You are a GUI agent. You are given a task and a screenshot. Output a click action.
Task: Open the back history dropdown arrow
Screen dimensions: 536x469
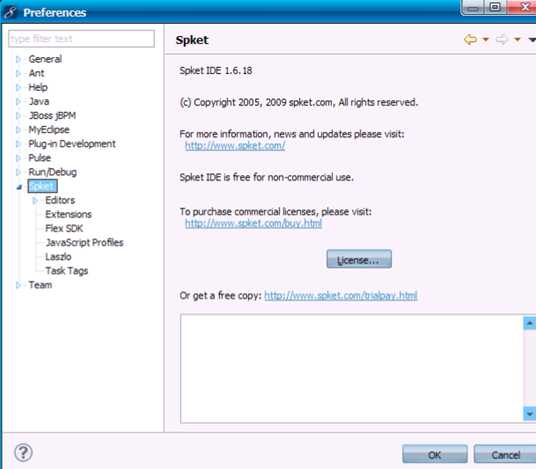click(x=485, y=40)
